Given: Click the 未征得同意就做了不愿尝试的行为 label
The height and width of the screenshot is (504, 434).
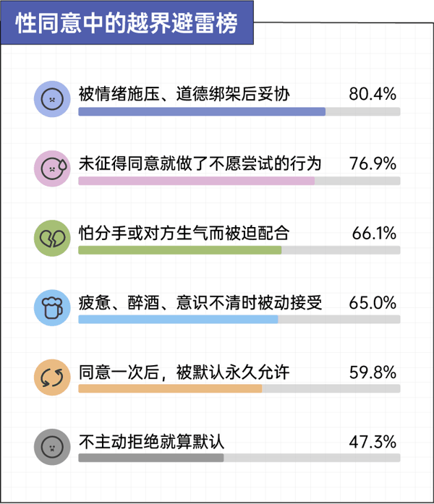Looking at the screenshot, I should coord(200,163).
